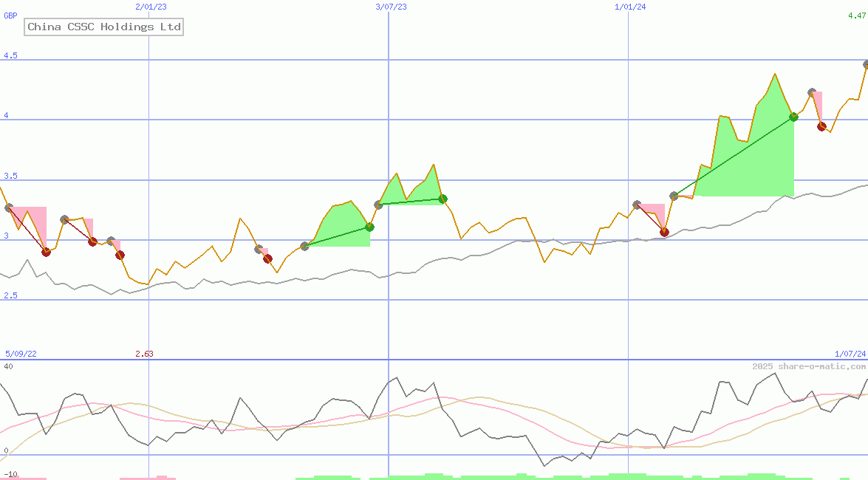Click grey entry marker of first green trade

(x=304, y=246)
